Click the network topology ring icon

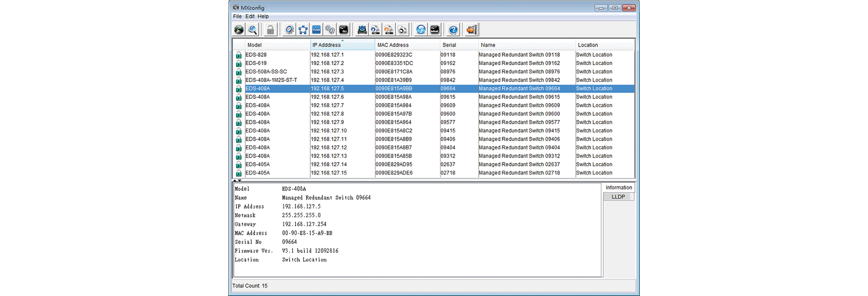click(x=303, y=30)
